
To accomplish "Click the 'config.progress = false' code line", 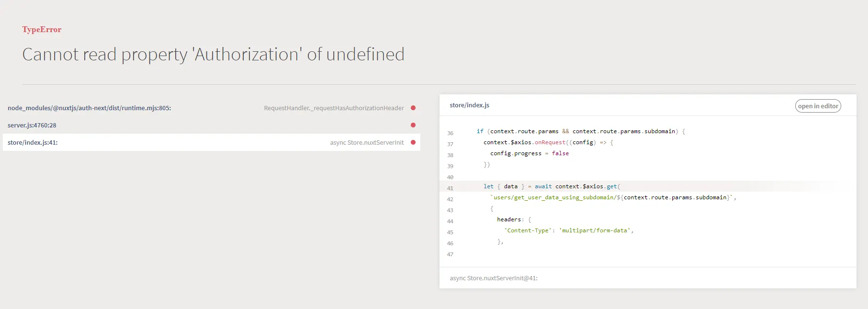I will click(x=529, y=153).
